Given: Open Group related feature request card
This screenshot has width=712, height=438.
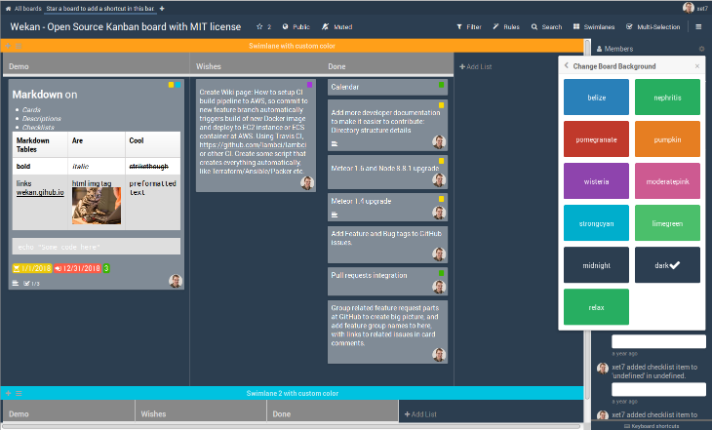Looking at the screenshot, I should pos(387,332).
